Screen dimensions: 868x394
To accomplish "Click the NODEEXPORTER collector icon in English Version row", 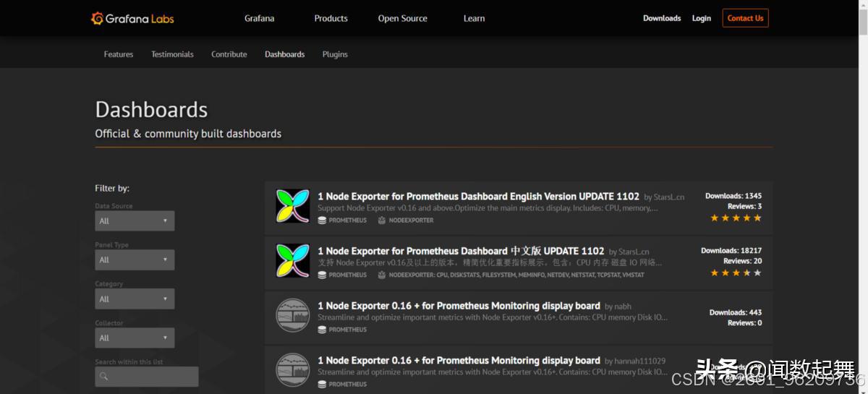I will [382, 220].
